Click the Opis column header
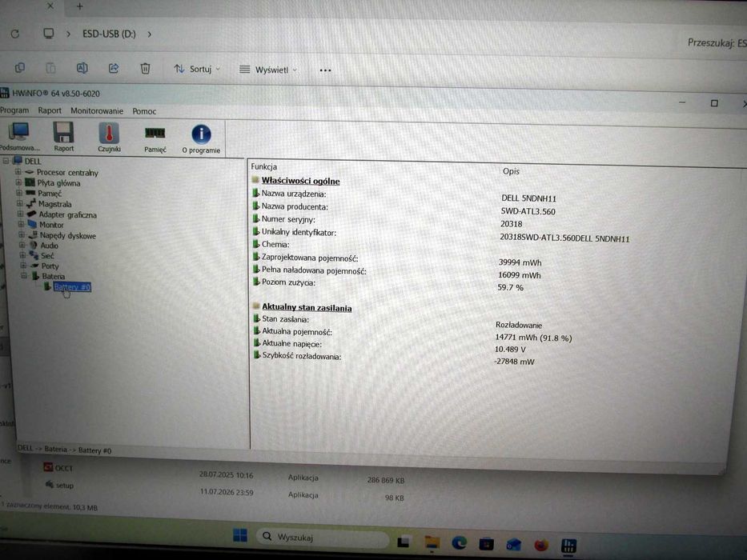The width and height of the screenshot is (747, 560). [511, 171]
